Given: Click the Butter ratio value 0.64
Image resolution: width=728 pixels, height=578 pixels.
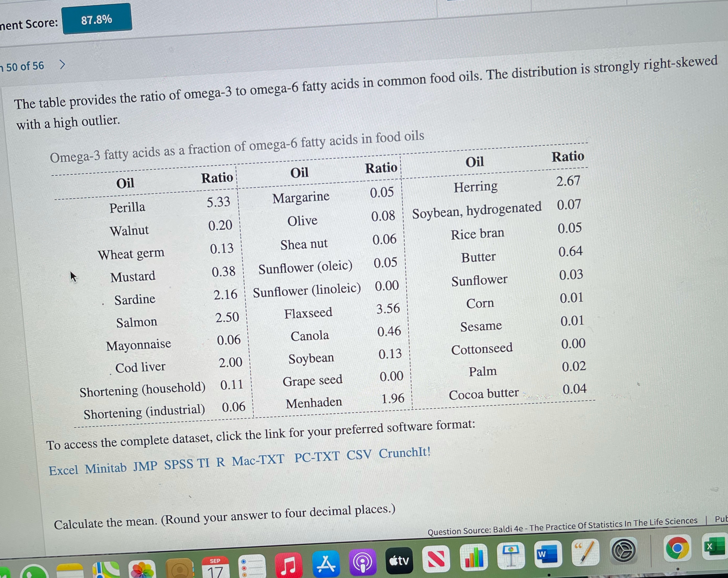Looking at the screenshot, I should click(x=570, y=251).
